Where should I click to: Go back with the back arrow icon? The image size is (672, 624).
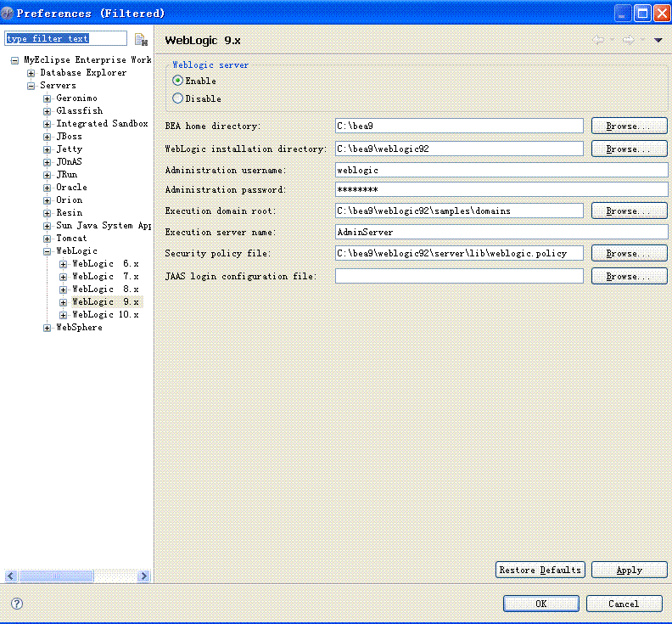tap(598, 40)
